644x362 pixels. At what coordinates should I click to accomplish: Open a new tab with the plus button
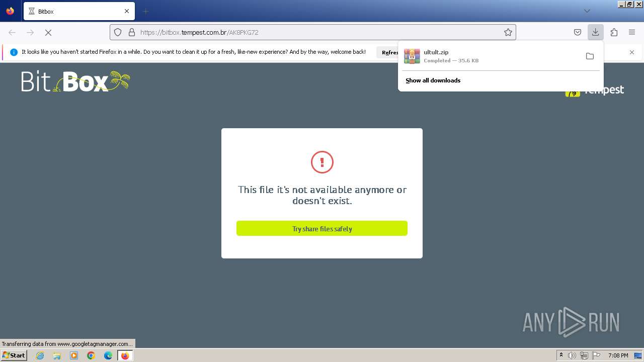(145, 11)
